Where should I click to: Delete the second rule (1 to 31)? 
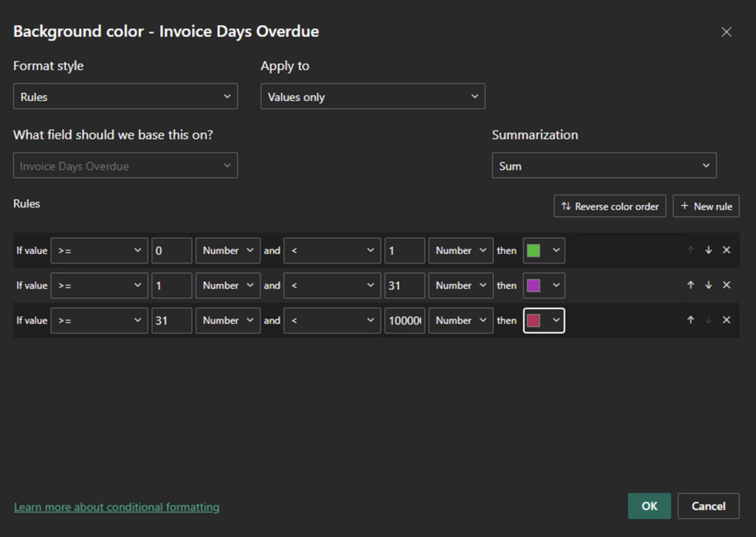pos(726,285)
